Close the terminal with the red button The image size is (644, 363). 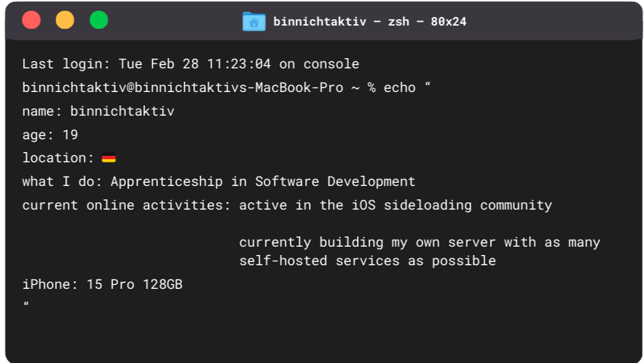[x=31, y=20]
